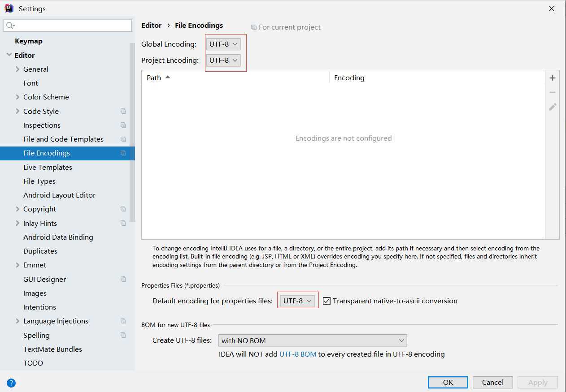566x392 pixels.
Task: Click project-level icon beside File Encodings
Action: tap(123, 153)
